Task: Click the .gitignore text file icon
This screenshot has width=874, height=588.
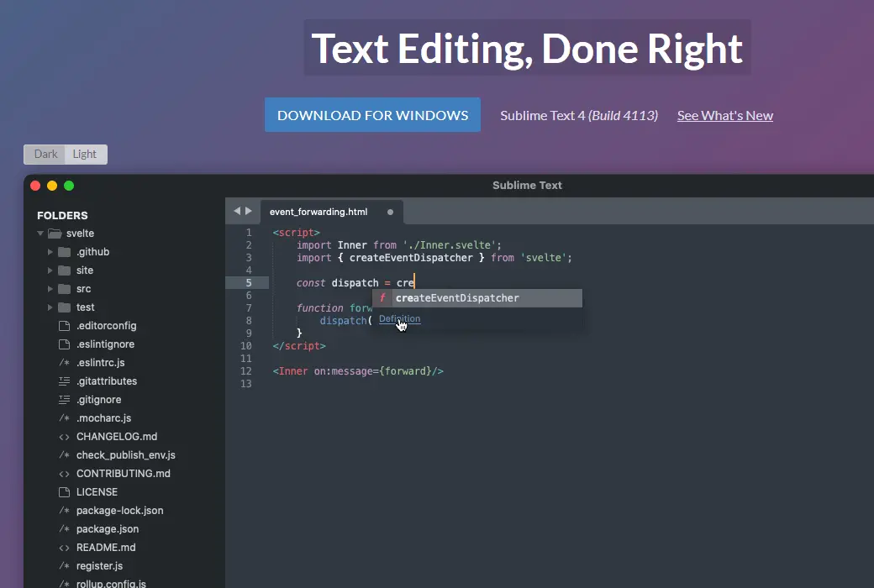Action: click(x=65, y=400)
